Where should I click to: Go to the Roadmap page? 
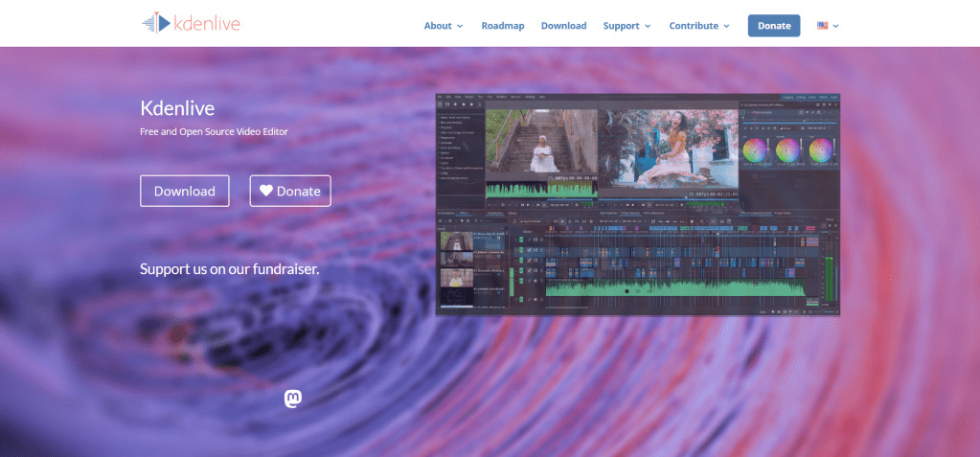point(503,26)
